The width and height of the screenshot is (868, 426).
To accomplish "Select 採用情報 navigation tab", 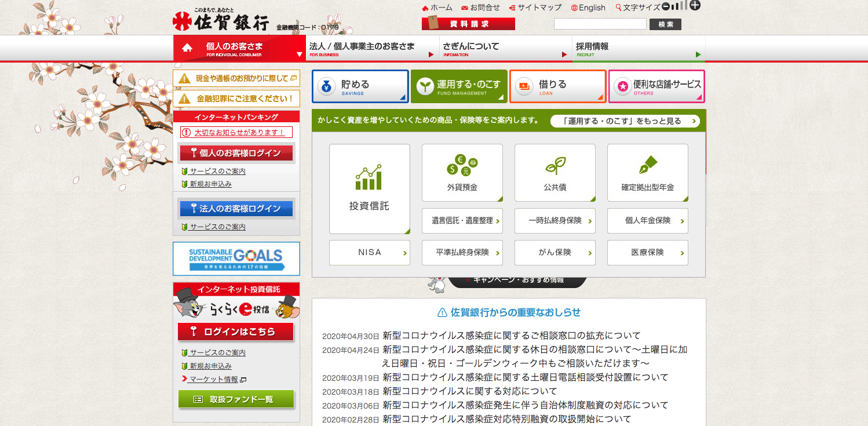I will click(639, 48).
